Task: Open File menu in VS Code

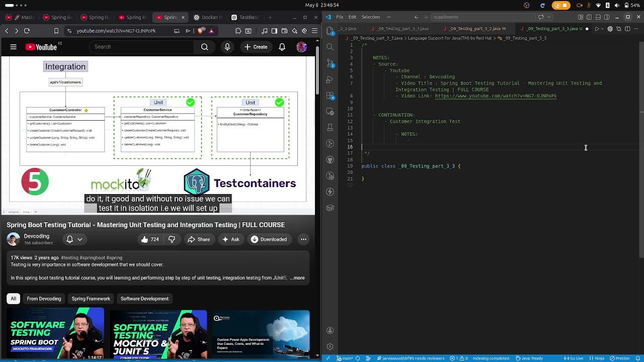Action: [340, 17]
